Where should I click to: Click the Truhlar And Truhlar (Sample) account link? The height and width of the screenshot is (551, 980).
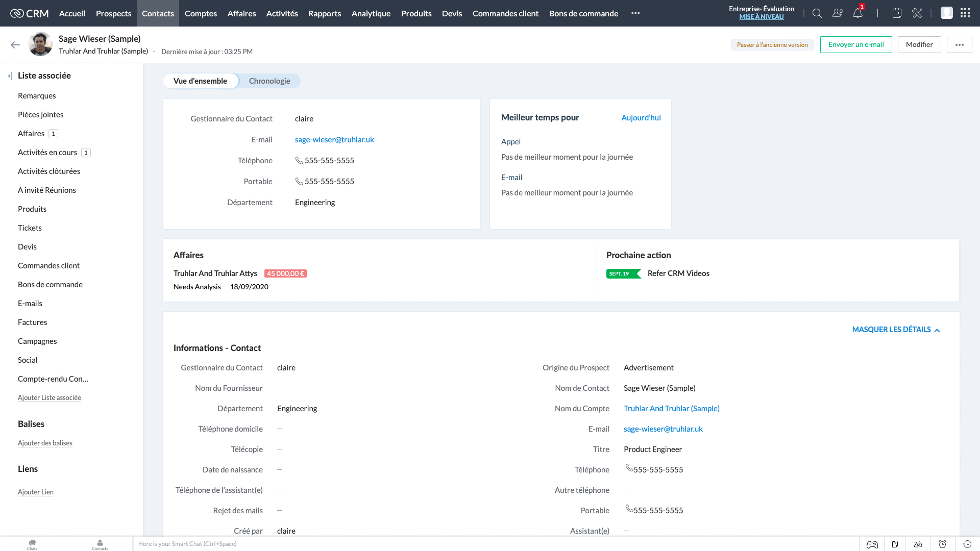[672, 408]
